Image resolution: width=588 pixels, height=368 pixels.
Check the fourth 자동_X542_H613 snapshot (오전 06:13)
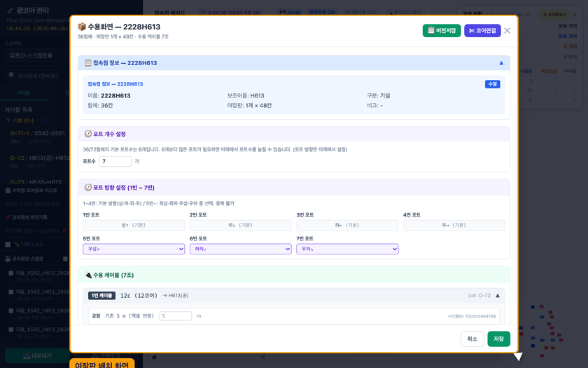[11, 329]
